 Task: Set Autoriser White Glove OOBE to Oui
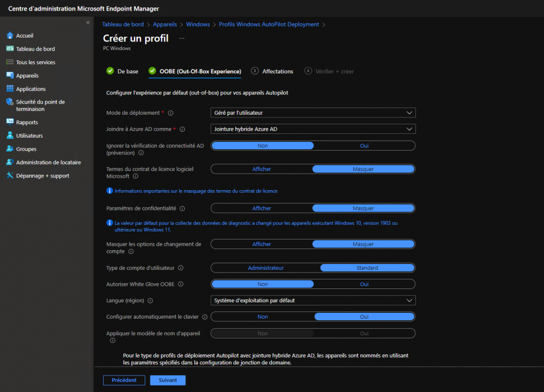pos(364,284)
